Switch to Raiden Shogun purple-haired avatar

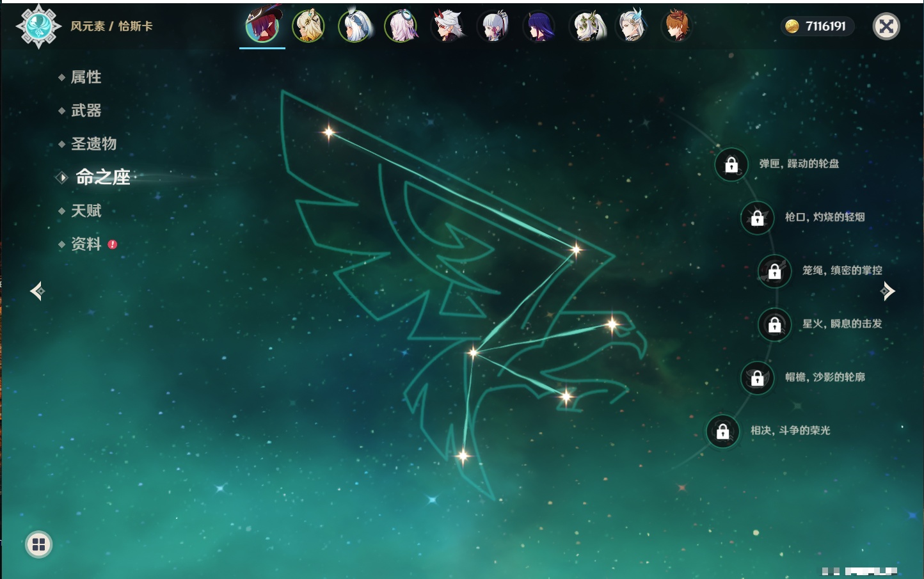(x=539, y=26)
